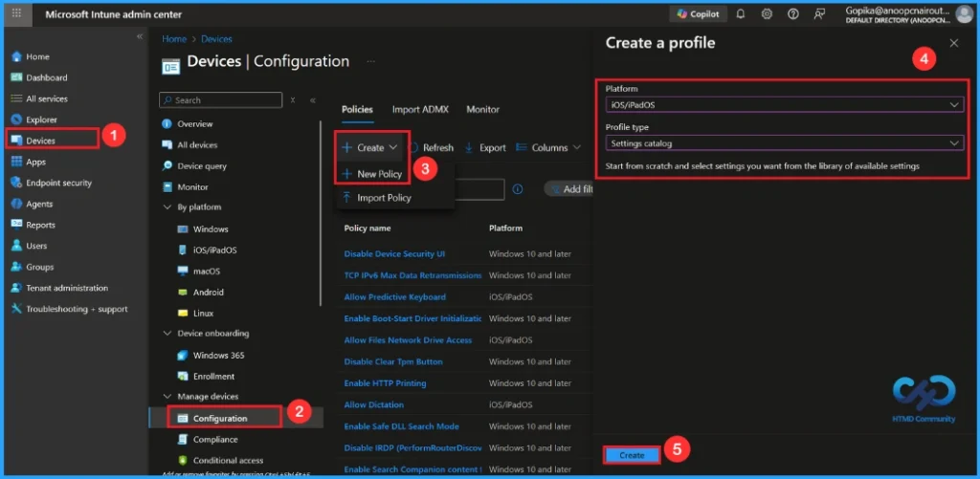Open the Allow Predictive Keyboard policy
Image resolution: width=980 pixels, height=479 pixels.
395,296
